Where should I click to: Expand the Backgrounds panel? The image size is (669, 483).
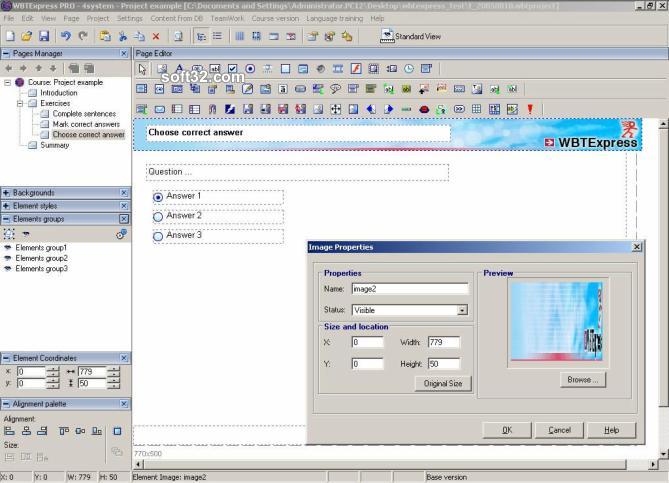pyautogui.click(x=6, y=192)
